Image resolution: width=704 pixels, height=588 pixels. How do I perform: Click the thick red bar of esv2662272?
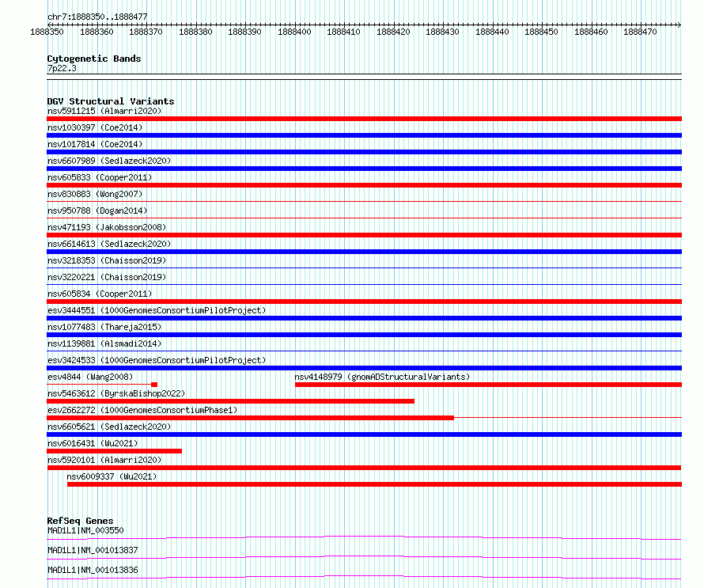pos(250,418)
